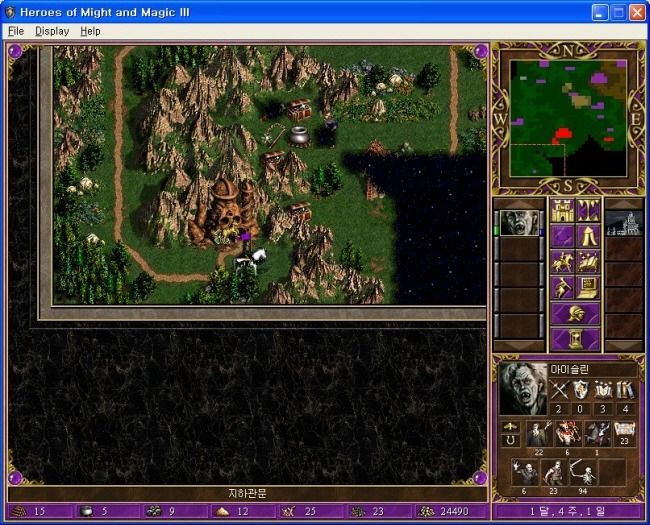Select the Necropolis town in town list

[624, 223]
